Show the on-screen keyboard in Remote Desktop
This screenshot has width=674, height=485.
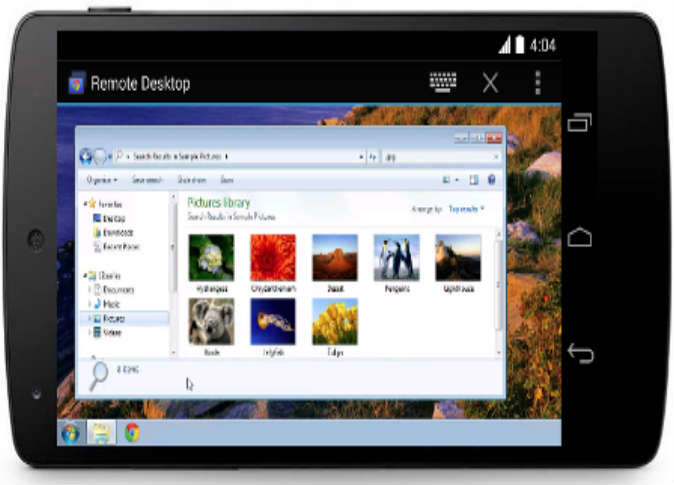pos(443,82)
